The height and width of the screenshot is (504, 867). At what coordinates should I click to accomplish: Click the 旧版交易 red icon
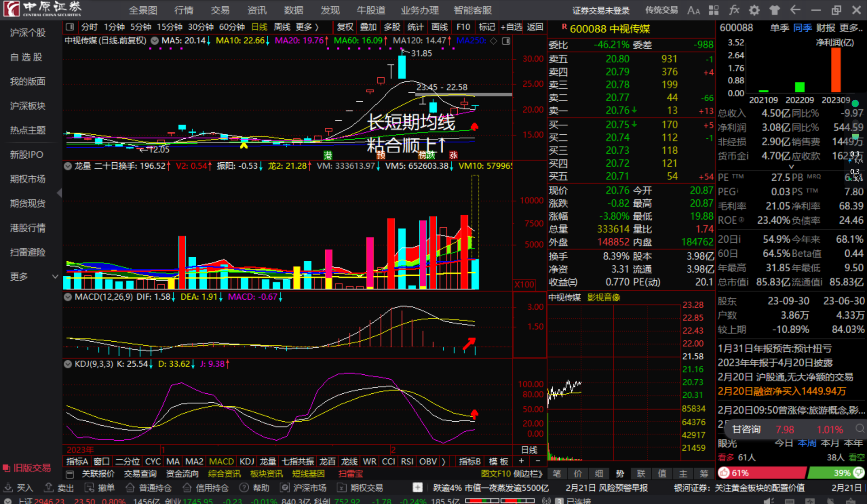pyautogui.click(x=6, y=468)
